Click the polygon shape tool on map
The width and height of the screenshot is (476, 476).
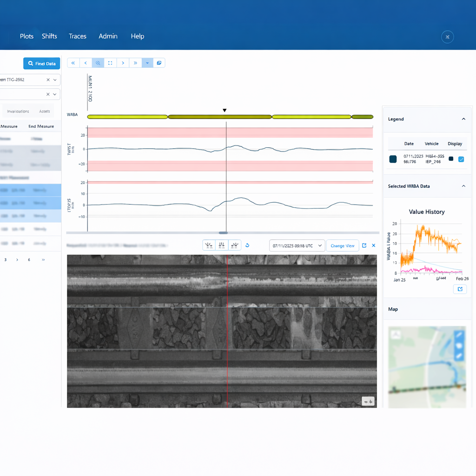(459, 345)
